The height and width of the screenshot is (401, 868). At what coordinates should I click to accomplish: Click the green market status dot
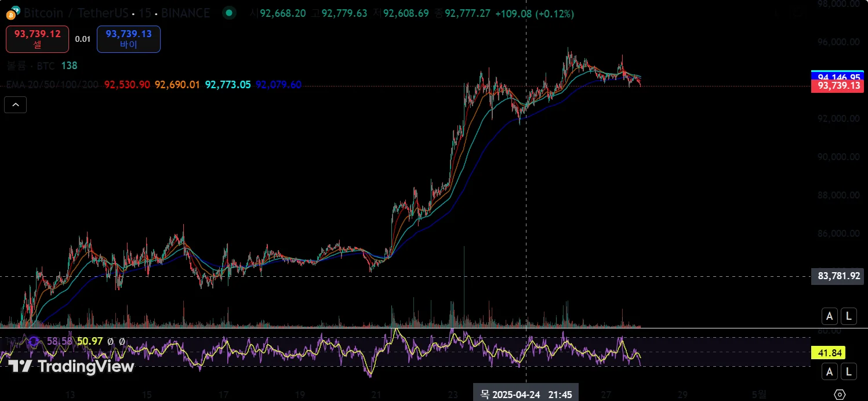(x=230, y=13)
